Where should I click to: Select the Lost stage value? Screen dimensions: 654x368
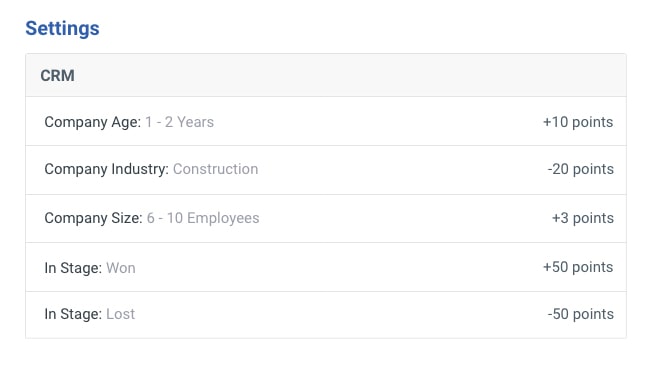pyautogui.click(x=121, y=314)
